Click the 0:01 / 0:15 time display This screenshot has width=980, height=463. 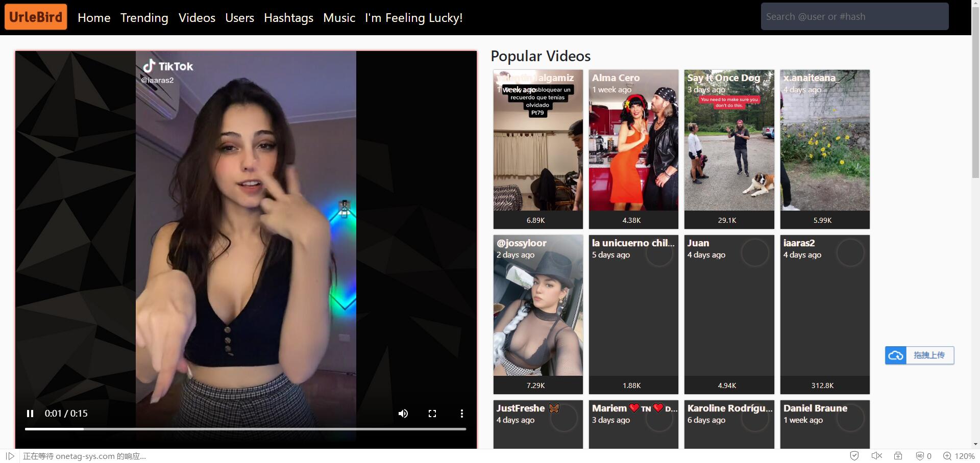tap(66, 414)
